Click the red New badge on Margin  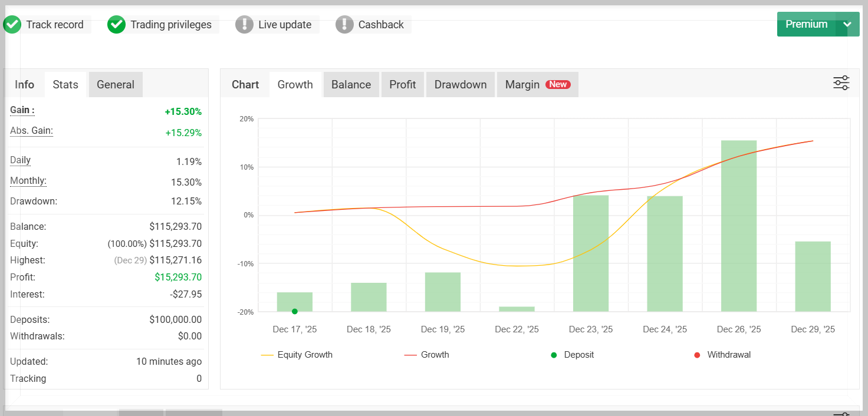point(558,84)
